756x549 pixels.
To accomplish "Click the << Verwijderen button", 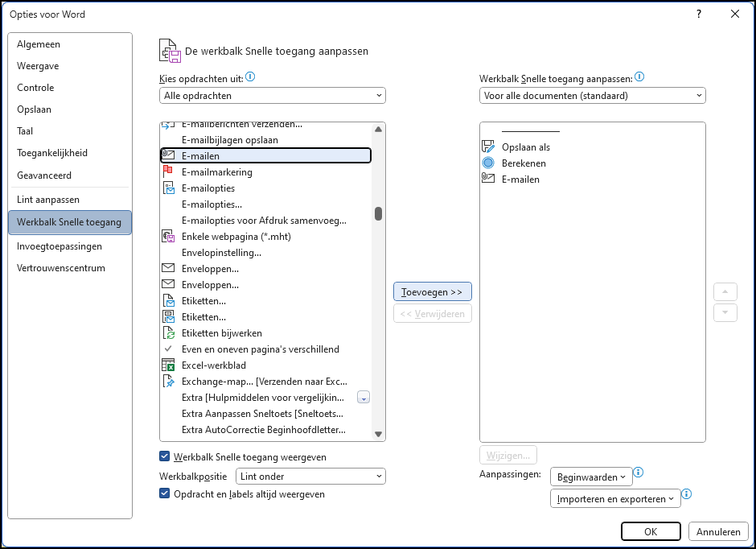I will click(433, 314).
